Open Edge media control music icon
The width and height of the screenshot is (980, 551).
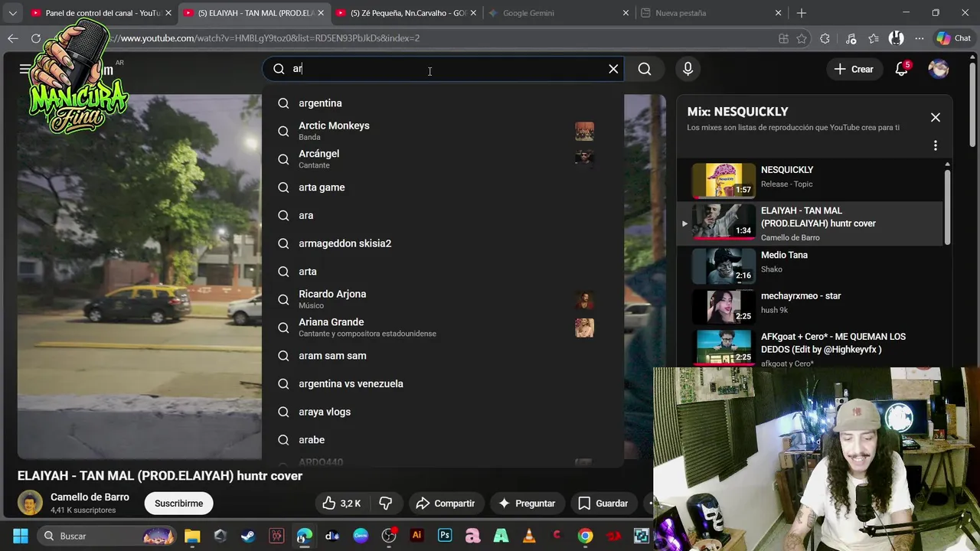click(851, 38)
